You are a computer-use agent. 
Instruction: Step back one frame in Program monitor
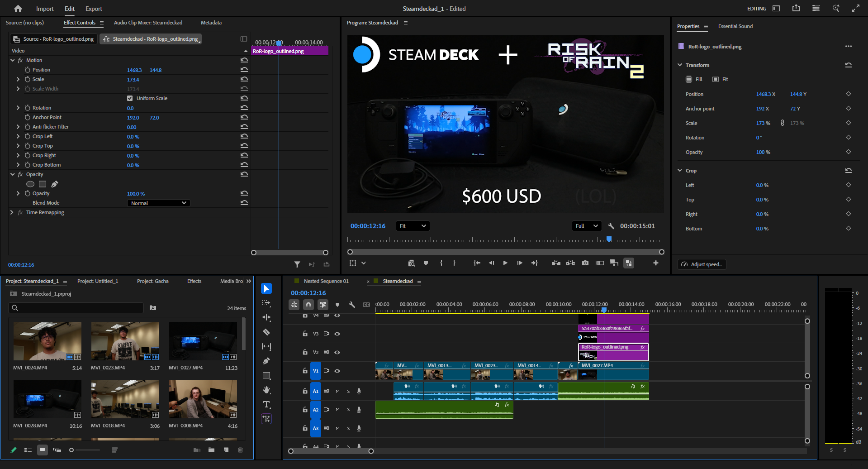click(491, 263)
